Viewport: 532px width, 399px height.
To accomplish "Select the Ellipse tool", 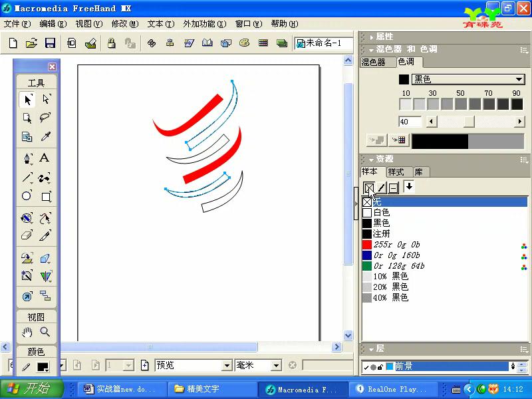I will [x=27, y=196].
